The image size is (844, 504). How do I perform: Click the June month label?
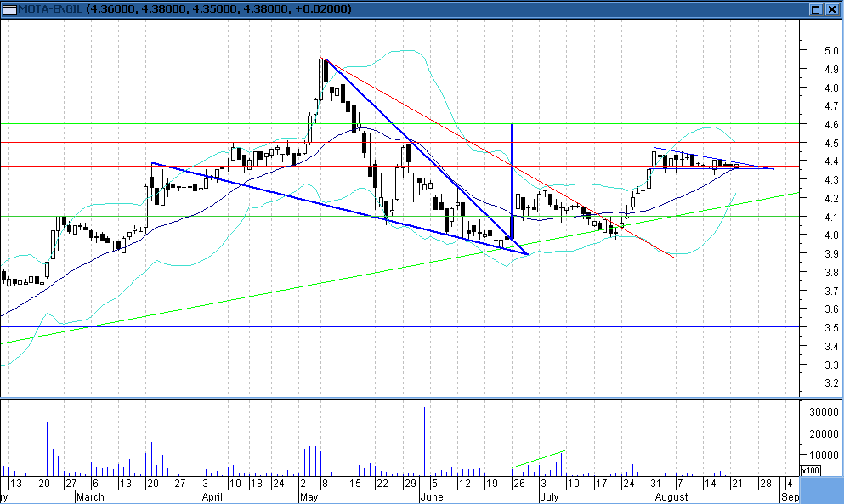(x=431, y=497)
